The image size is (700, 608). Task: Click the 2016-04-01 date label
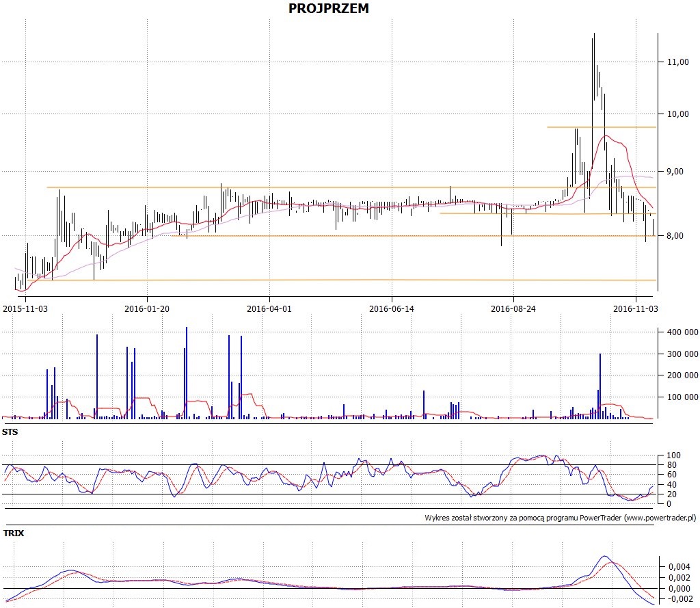coord(269,308)
